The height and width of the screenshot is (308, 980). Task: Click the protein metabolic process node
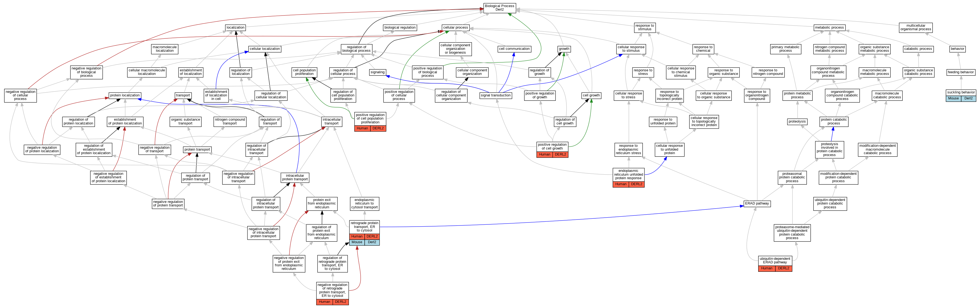[x=797, y=95]
